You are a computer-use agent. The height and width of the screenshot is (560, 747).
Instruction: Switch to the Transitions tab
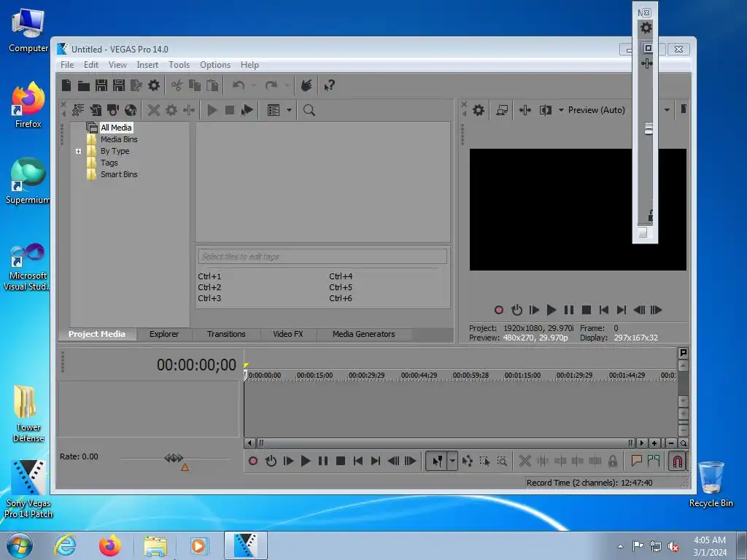point(226,334)
